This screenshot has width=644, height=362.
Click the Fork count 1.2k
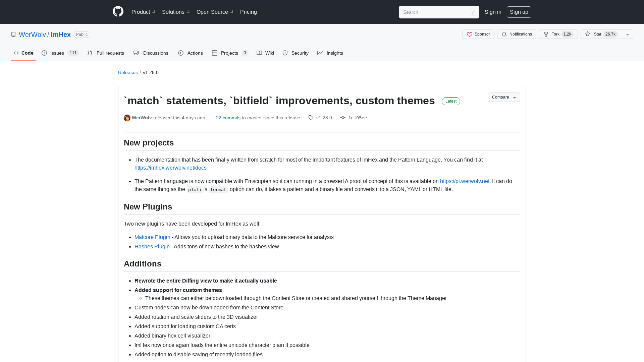click(x=567, y=34)
